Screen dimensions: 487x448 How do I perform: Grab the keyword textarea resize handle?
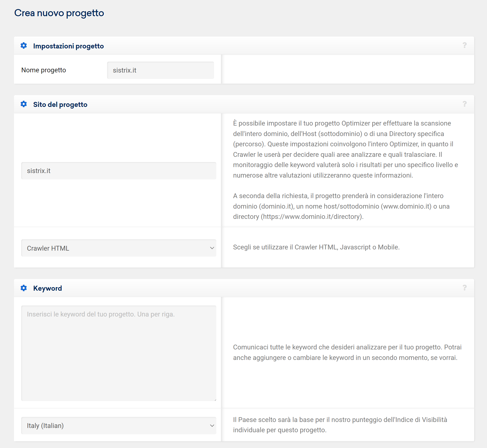coord(215,400)
